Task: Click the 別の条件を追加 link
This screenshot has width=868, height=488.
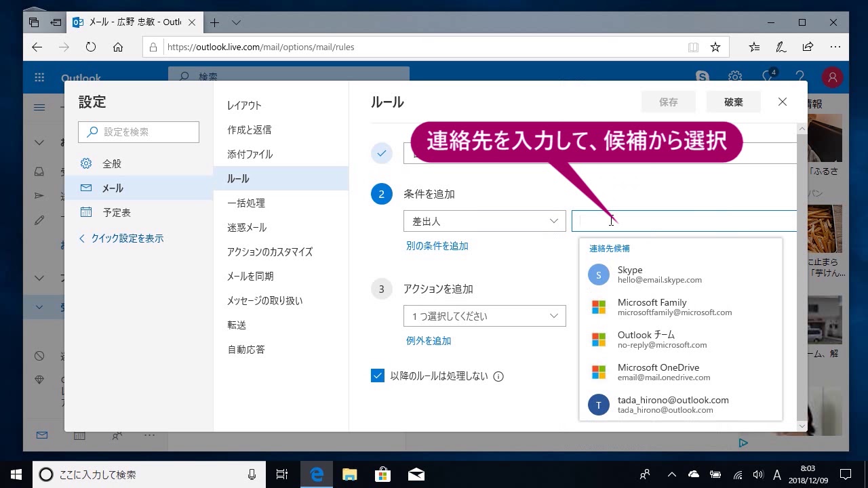Action: pos(437,246)
